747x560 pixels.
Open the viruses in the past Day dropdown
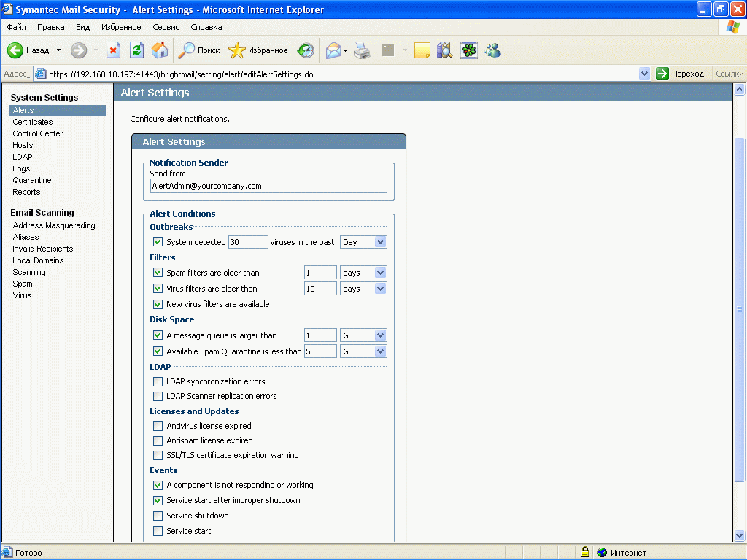tap(363, 242)
